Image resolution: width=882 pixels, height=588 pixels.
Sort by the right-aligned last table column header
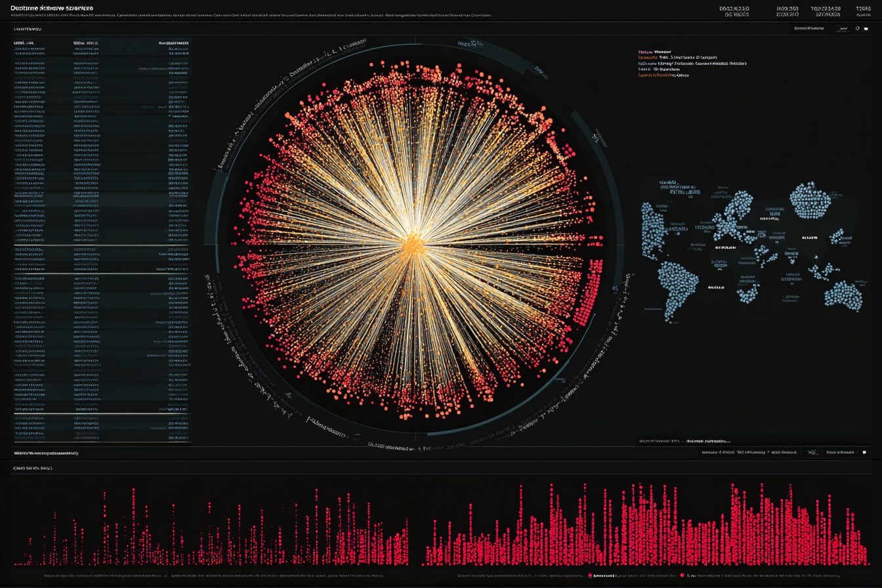click(174, 43)
